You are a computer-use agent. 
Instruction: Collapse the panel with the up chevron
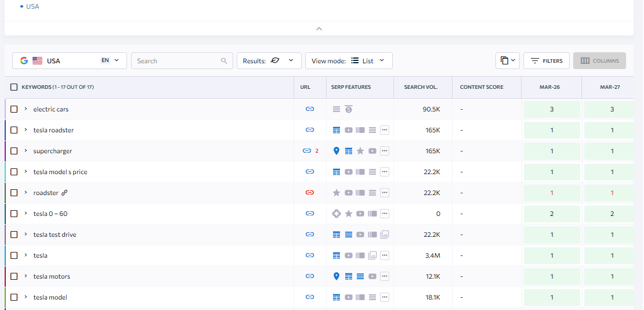pyautogui.click(x=319, y=29)
